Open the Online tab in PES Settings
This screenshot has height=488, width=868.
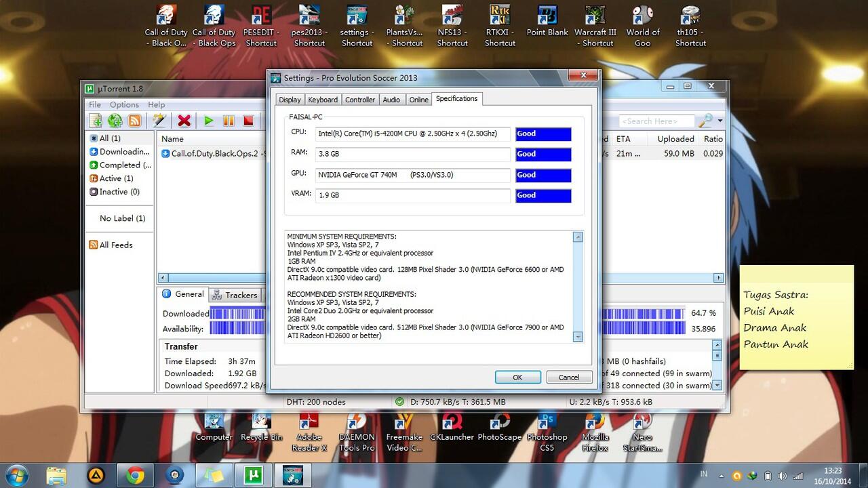tap(418, 100)
